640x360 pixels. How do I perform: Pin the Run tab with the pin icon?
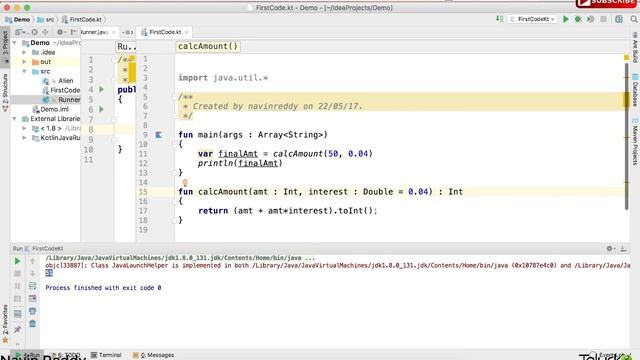point(17,329)
